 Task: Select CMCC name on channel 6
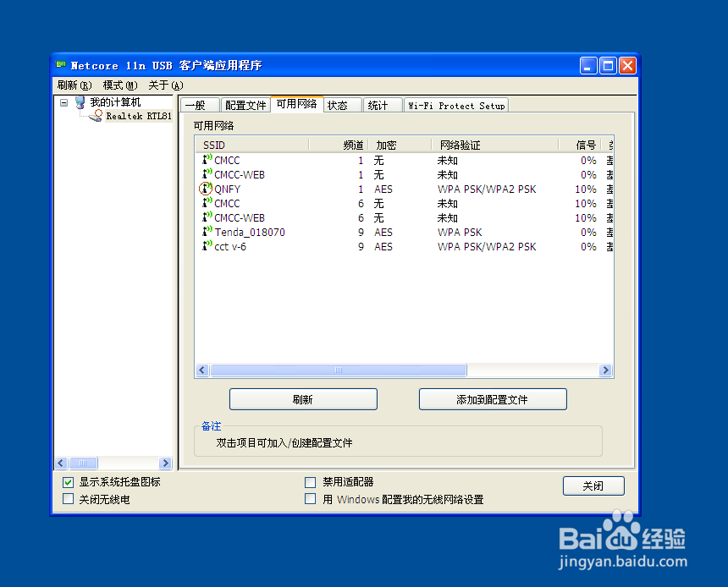227,204
